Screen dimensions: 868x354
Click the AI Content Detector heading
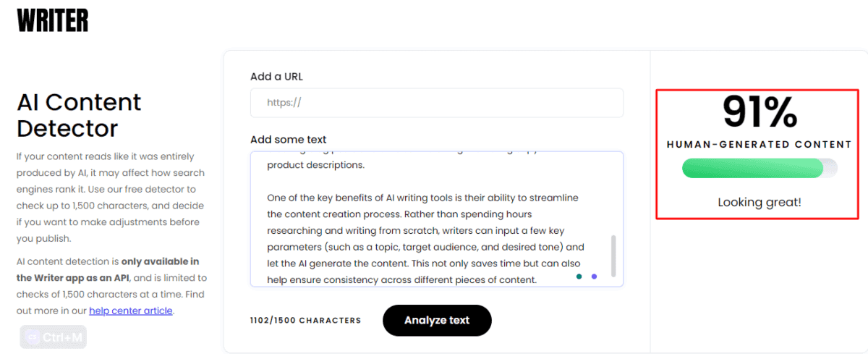pos(79,115)
